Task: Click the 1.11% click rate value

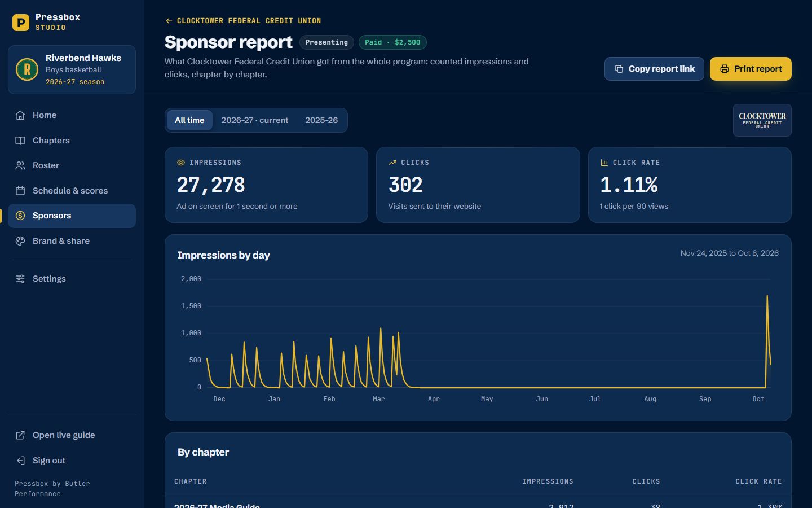Action: pos(629,185)
